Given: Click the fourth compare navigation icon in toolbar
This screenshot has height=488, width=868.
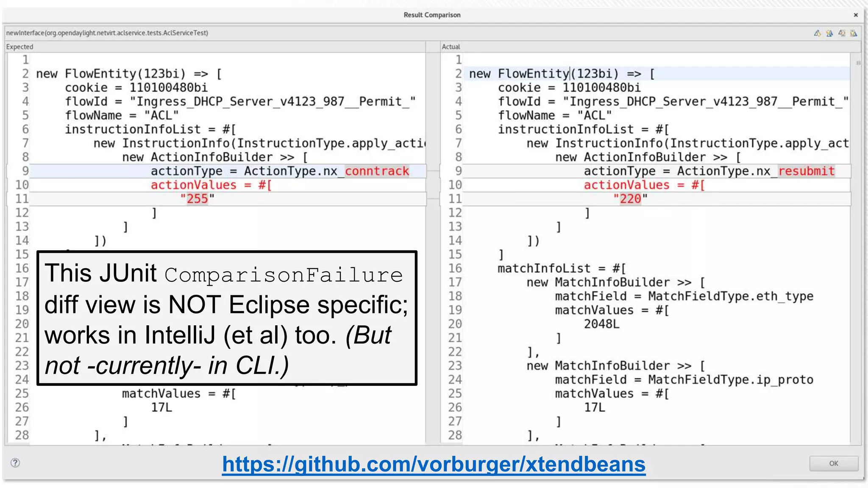Looking at the screenshot, I should pos(854,33).
